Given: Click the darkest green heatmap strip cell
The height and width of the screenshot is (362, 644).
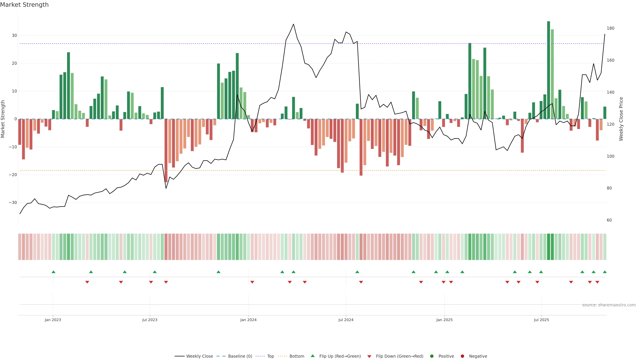Looking at the screenshot, I should pos(549,247).
